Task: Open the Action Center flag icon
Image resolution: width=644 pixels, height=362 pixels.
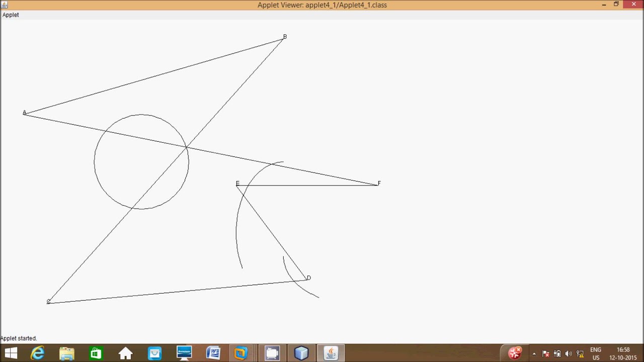Action: [545, 354]
